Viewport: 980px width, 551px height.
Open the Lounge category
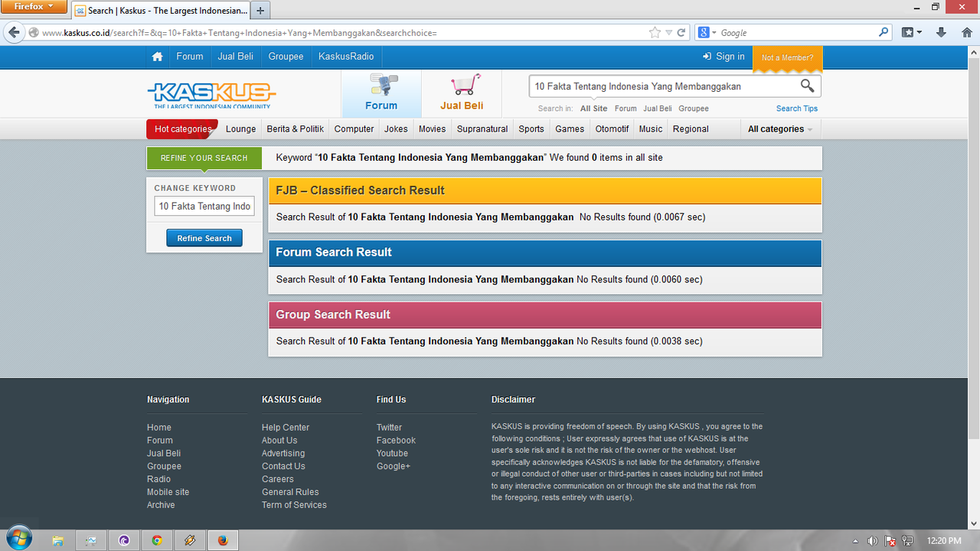241,129
